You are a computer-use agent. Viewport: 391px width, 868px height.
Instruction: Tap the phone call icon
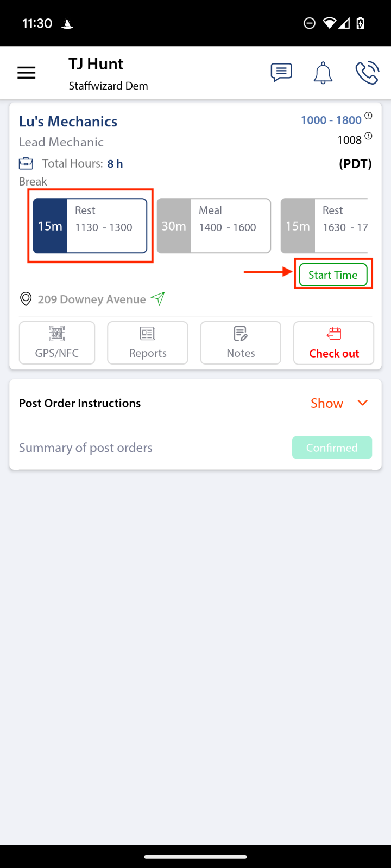[367, 73]
